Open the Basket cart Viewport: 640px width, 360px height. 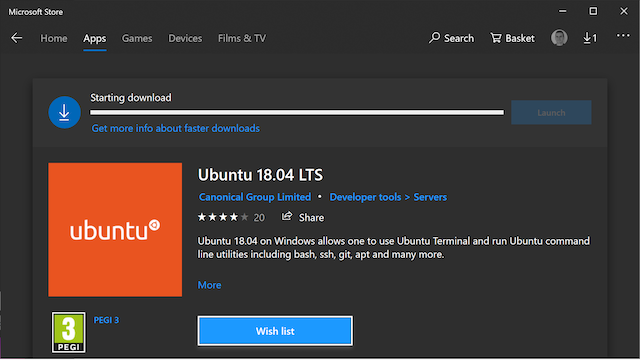point(512,38)
